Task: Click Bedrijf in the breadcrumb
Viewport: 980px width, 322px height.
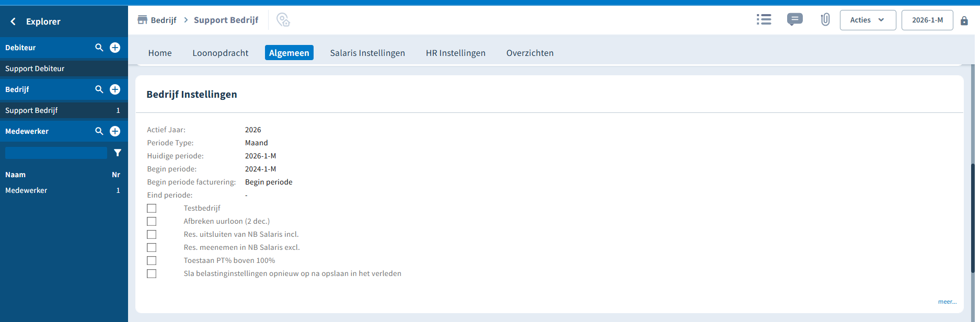Action: click(x=164, y=20)
